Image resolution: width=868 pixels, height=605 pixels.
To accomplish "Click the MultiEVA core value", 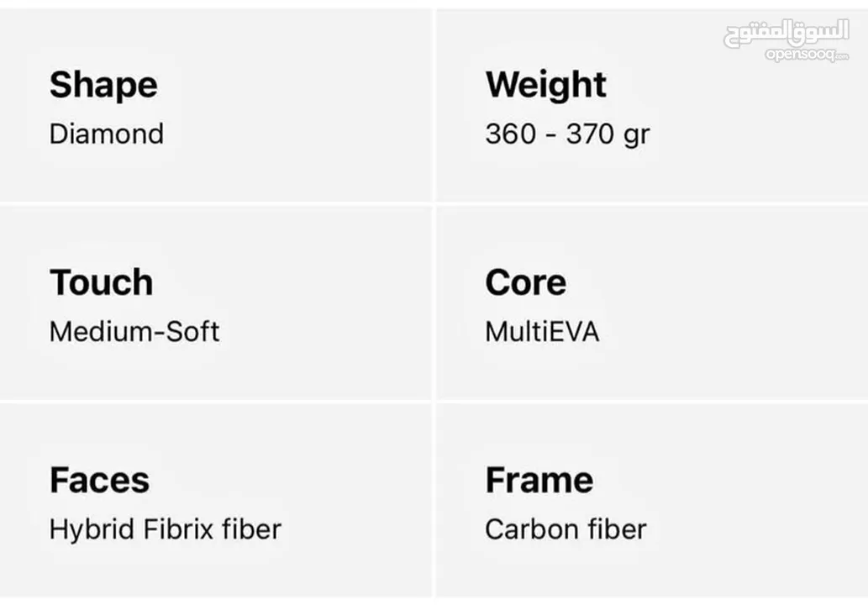I will click(542, 332).
